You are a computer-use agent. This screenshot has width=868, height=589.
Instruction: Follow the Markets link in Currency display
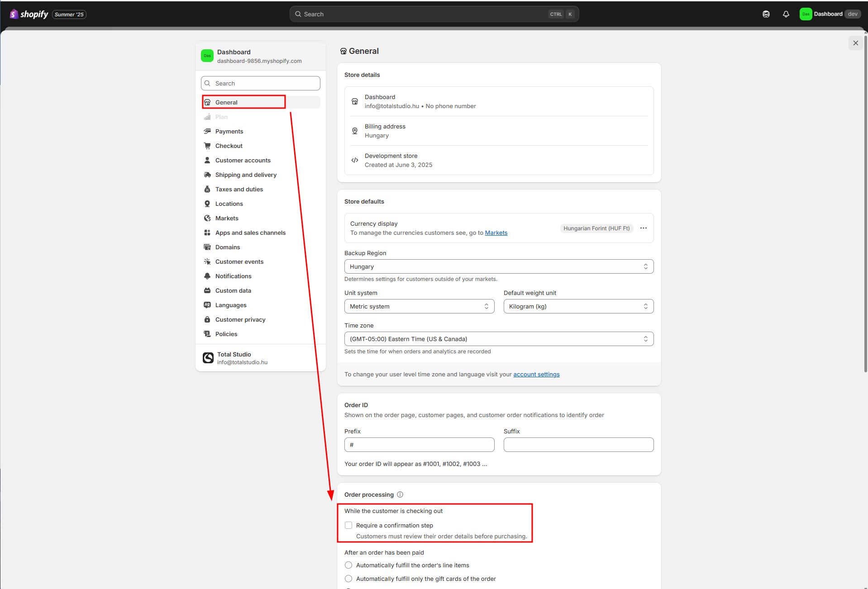coord(496,233)
